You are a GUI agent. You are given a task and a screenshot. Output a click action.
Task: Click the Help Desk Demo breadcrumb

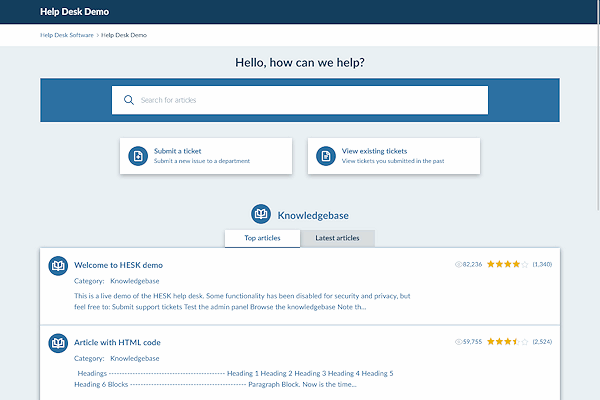point(124,35)
